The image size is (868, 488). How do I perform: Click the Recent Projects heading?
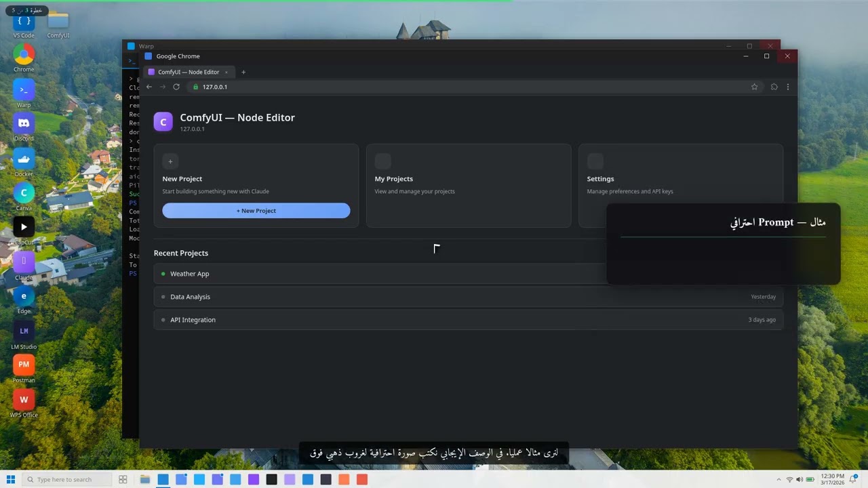[x=181, y=253]
